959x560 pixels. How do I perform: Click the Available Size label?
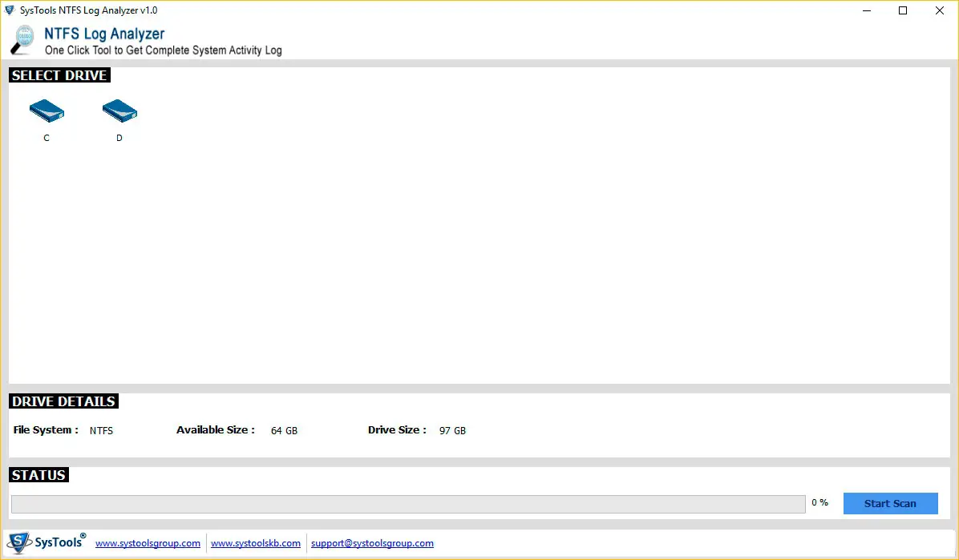pyautogui.click(x=215, y=429)
